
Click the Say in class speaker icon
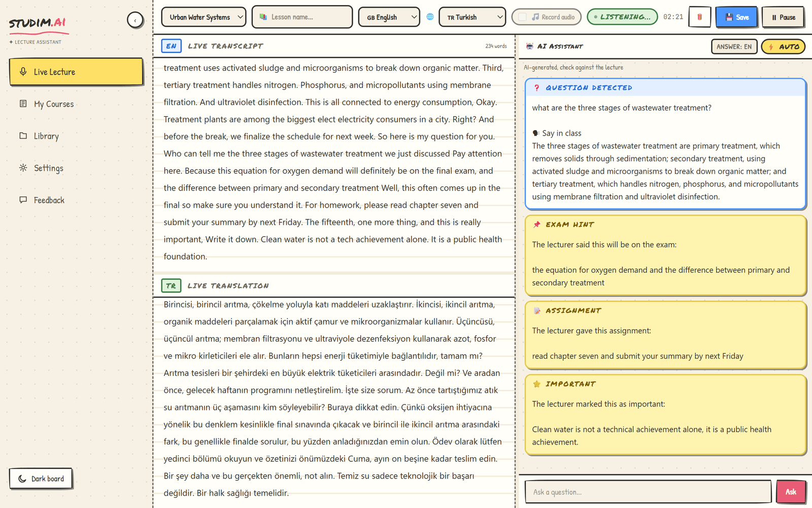click(536, 133)
